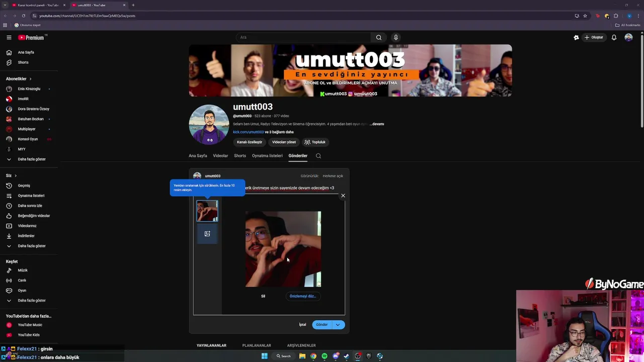Go to Ana Sayfa in the sidebar

[x=26, y=52]
